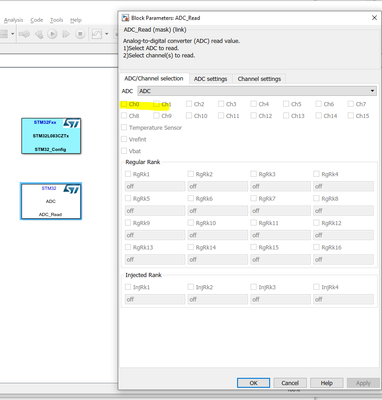382x400 pixels.
Task: Tick the RgRk1 regular rank checkbox
Action: click(128, 174)
